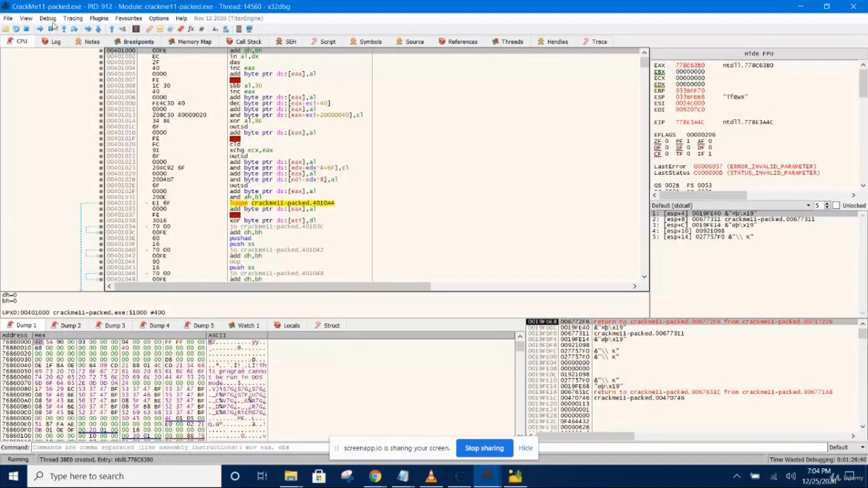
Task: Click the Hide link in sharing banner
Action: click(526, 448)
